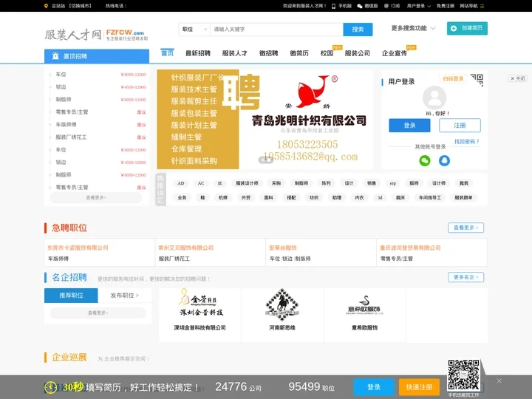The image size is (532, 399).
Task: Select the 首页 nav tab
Action: 167,53
